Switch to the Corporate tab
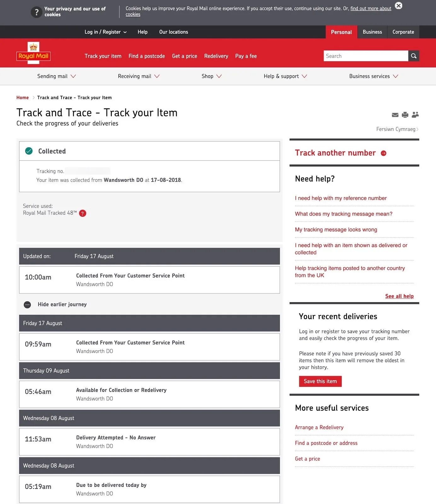Image resolution: width=436 pixels, height=504 pixels. (x=403, y=32)
